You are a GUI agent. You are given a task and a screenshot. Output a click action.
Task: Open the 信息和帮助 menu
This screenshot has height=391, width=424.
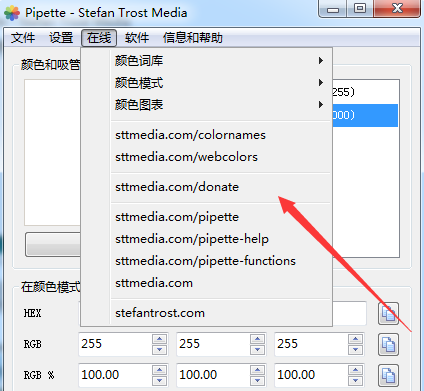click(x=193, y=38)
